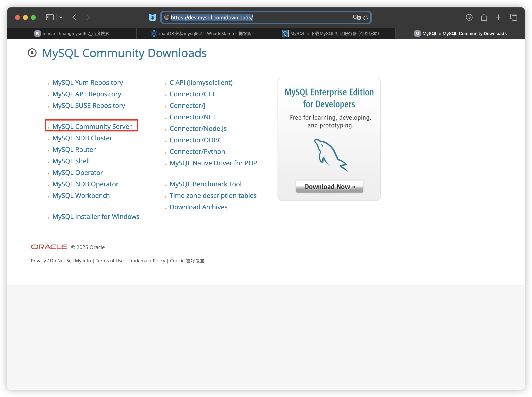Open Connector/Node.js link

coord(198,128)
